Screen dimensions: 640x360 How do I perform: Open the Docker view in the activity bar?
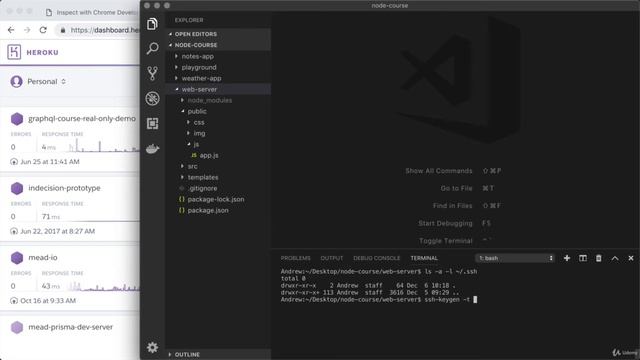(x=152, y=149)
